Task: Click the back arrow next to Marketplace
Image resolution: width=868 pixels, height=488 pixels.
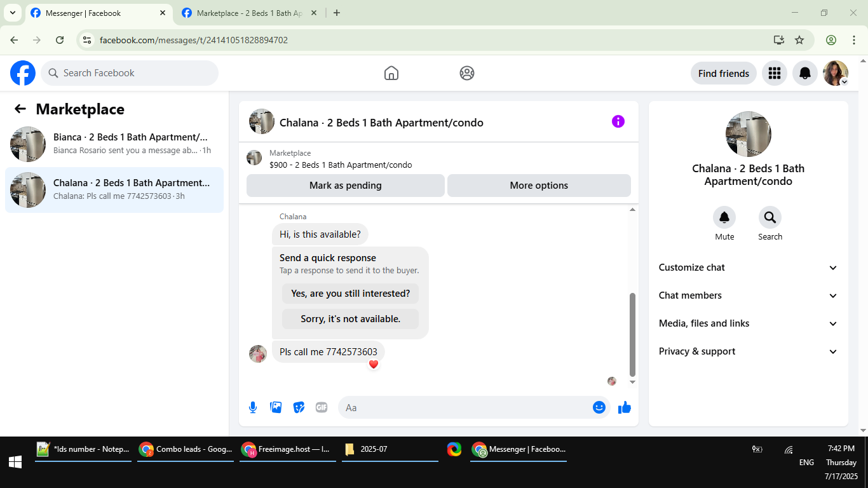Action: tap(20, 109)
